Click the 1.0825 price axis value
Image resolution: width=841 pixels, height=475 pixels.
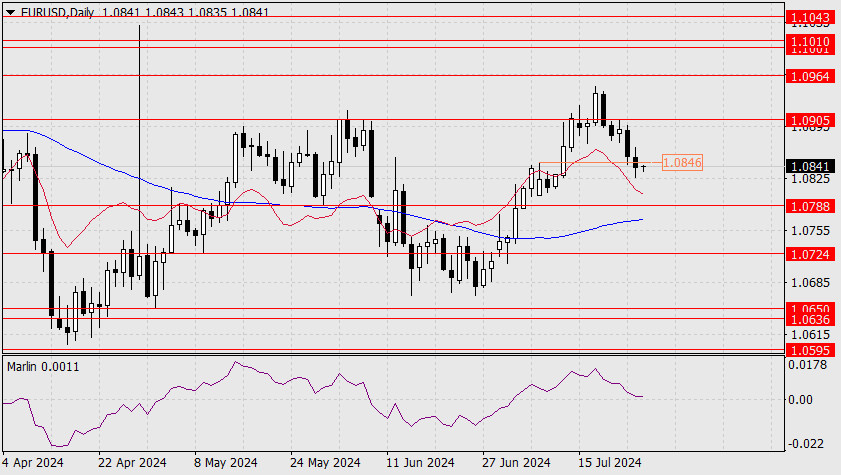tap(810, 179)
